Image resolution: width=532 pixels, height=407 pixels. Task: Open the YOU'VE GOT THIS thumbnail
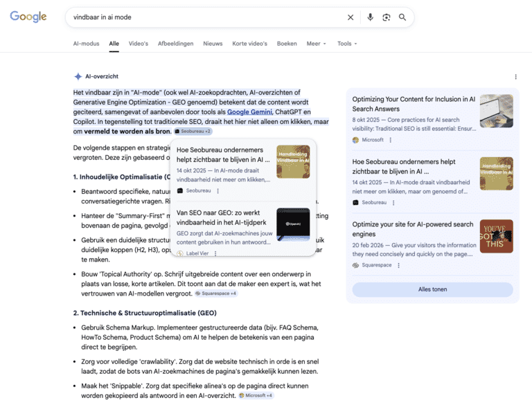pos(496,237)
